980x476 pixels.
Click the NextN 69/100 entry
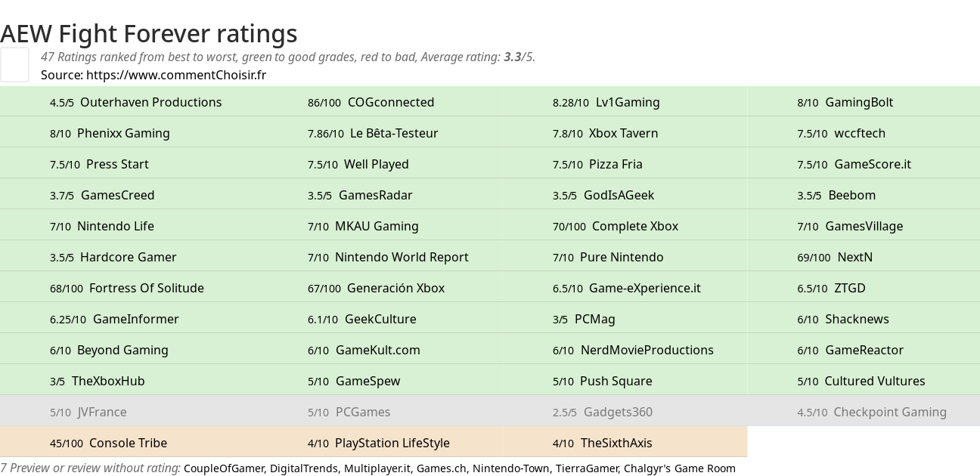pyautogui.click(x=835, y=257)
